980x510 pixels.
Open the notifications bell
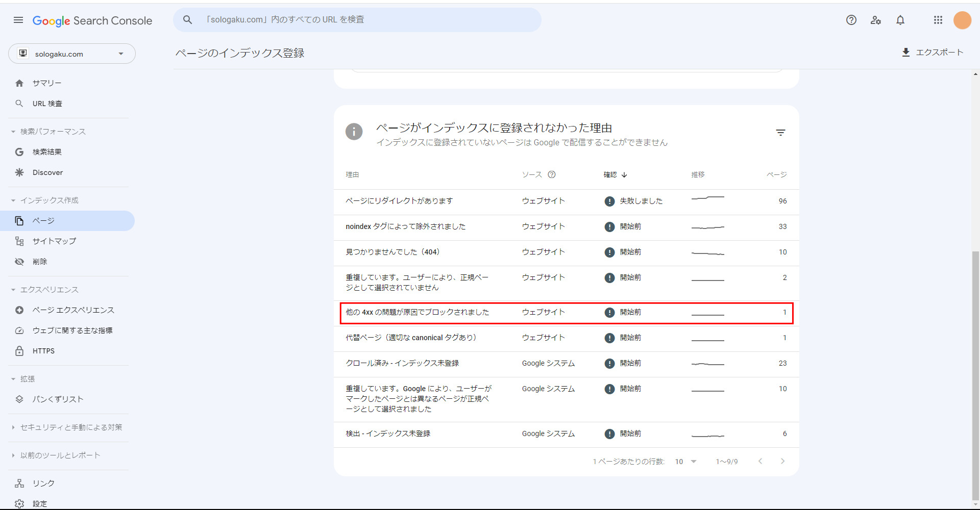[900, 20]
